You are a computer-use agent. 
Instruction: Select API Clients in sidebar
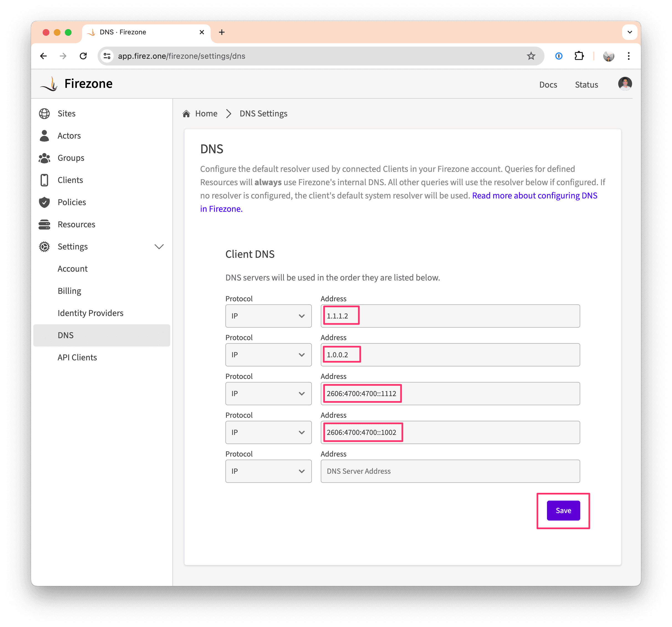pos(77,357)
